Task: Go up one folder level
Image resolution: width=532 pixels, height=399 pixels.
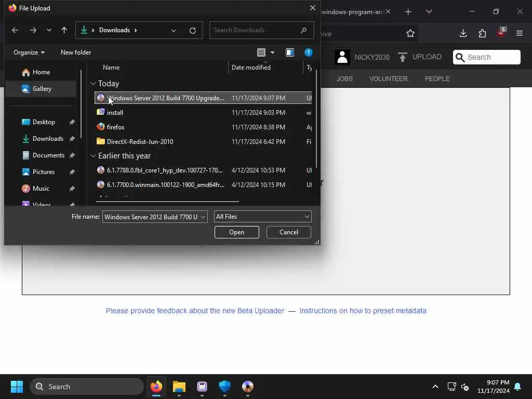Action: pos(64,30)
